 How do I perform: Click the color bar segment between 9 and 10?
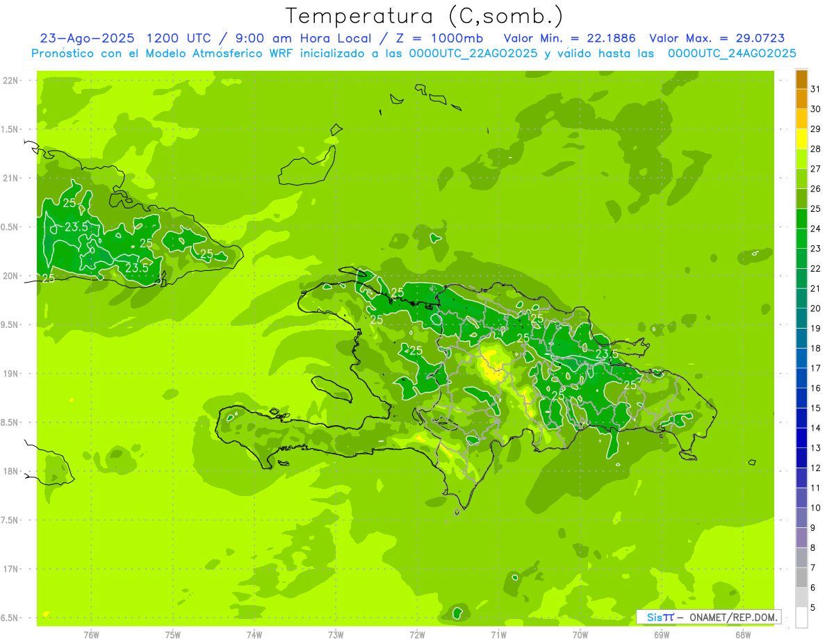tap(801, 518)
